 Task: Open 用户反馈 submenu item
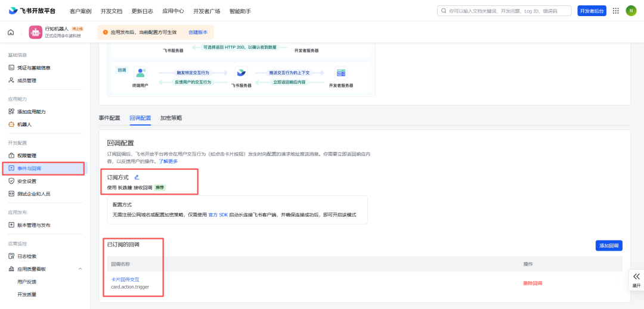[x=27, y=282]
